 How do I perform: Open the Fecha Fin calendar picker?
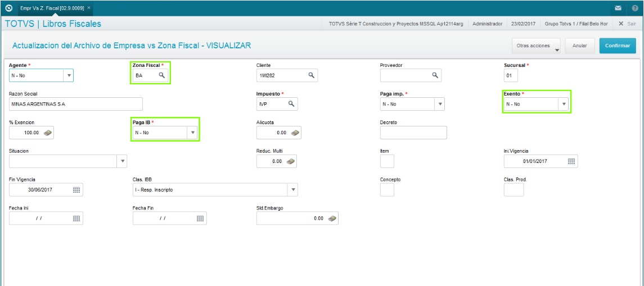click(x=200, y=219)
